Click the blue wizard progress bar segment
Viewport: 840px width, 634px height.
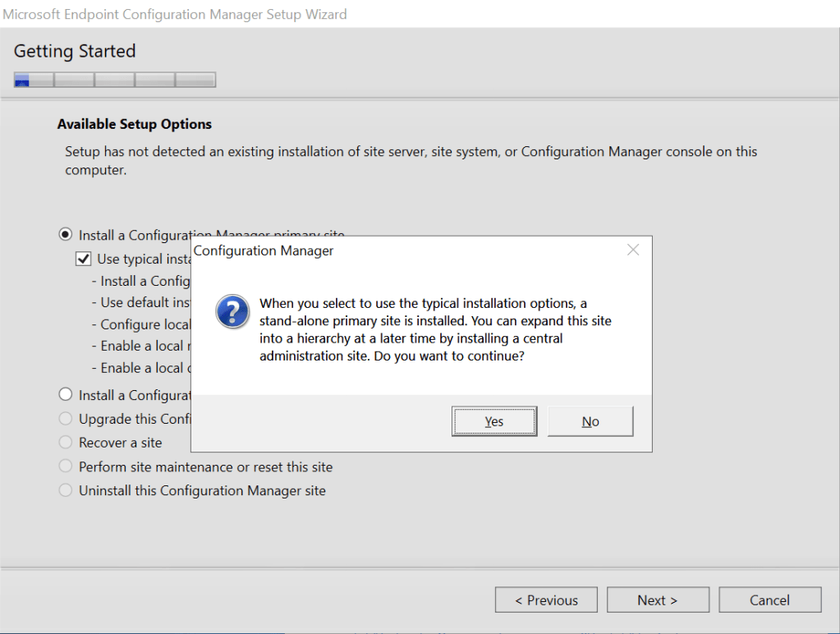coord(22,80)
